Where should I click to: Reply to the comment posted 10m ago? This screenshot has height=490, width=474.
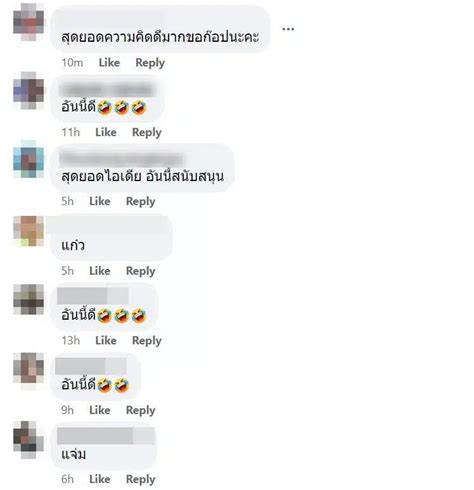pos(150,63)
